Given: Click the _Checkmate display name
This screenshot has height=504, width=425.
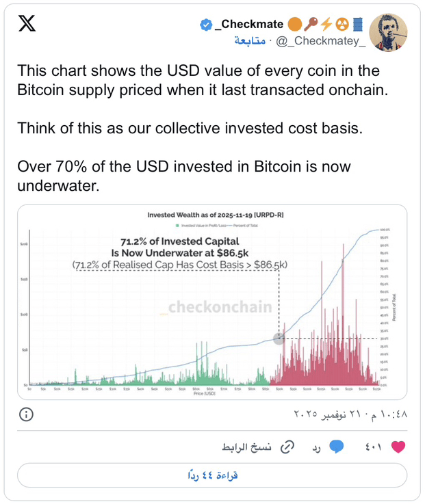Looking at the screenshot, I should pyautogui.click(x=248, y=24).
